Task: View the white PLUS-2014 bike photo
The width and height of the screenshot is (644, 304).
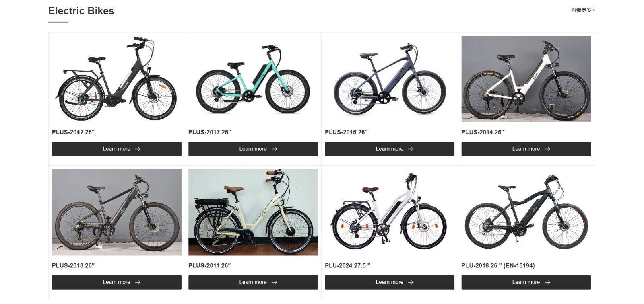Action: point(526,79)
